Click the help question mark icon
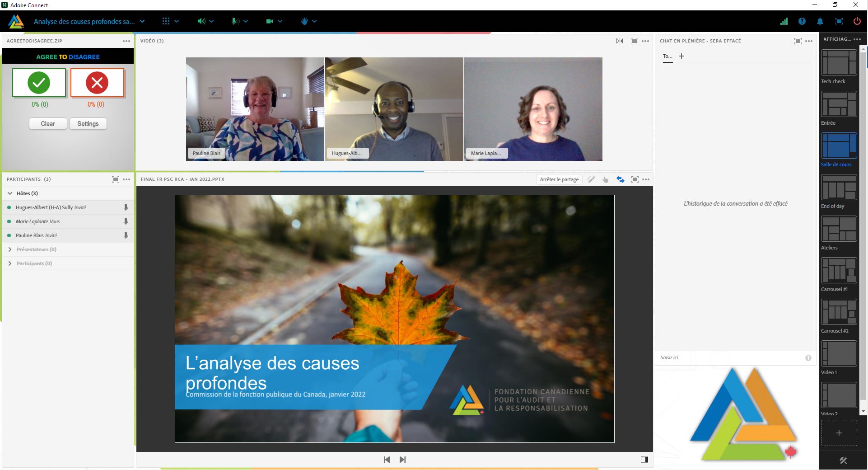The width and height of the screenshot is (868, 470). click(802, 21)
